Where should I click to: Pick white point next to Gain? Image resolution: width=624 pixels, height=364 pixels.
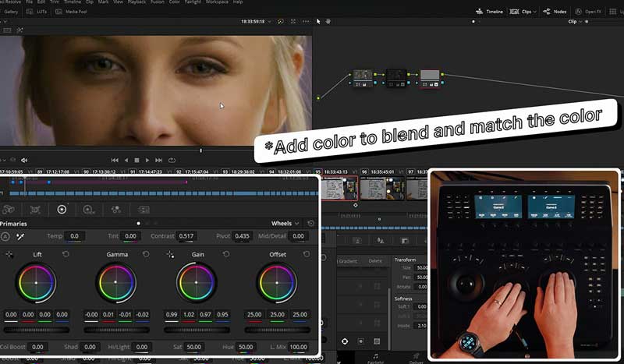[170, 254]
